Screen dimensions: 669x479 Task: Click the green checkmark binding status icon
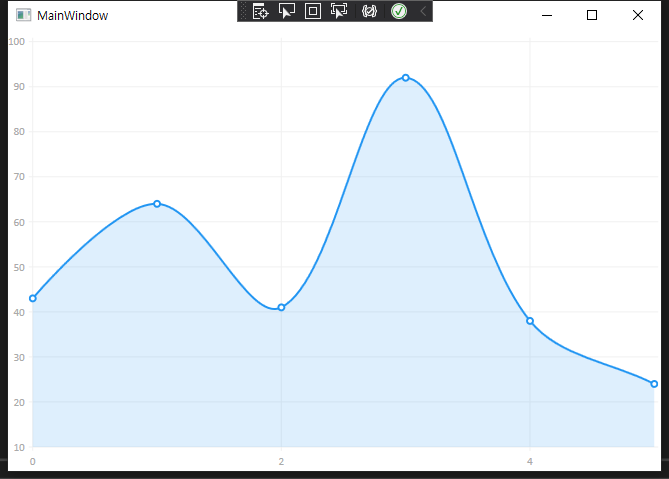tap(399, 11)
